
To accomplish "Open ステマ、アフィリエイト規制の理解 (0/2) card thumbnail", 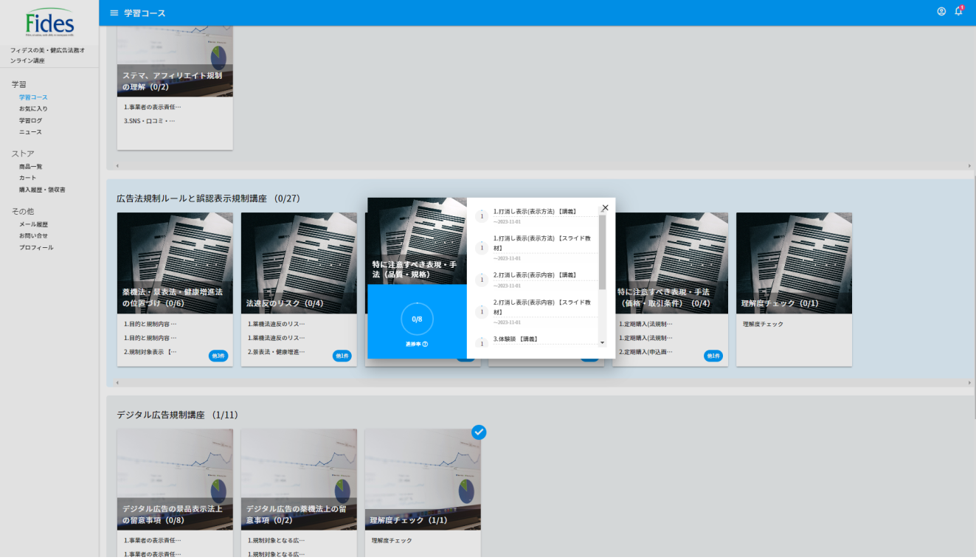I will [175, 62].
